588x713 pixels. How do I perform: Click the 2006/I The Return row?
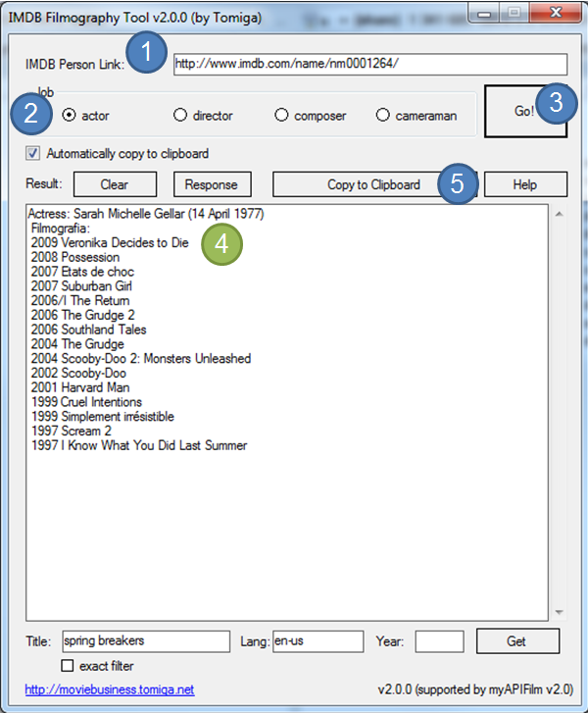pos(80,300)
